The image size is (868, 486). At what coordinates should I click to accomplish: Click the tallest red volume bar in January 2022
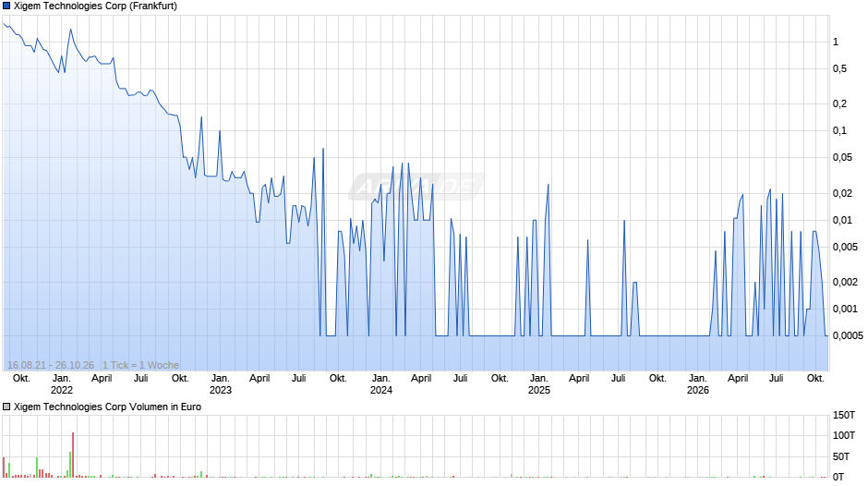pos(73,455)
